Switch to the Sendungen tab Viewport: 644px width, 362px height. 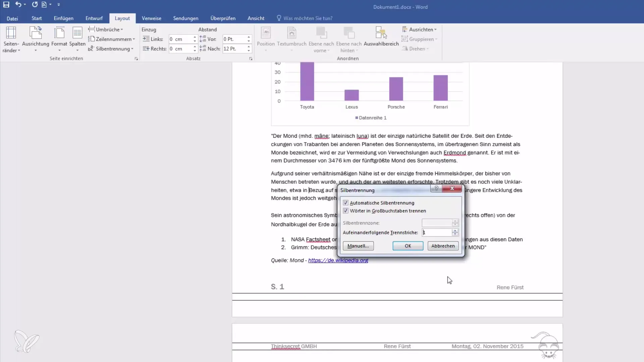pos(186,18)
